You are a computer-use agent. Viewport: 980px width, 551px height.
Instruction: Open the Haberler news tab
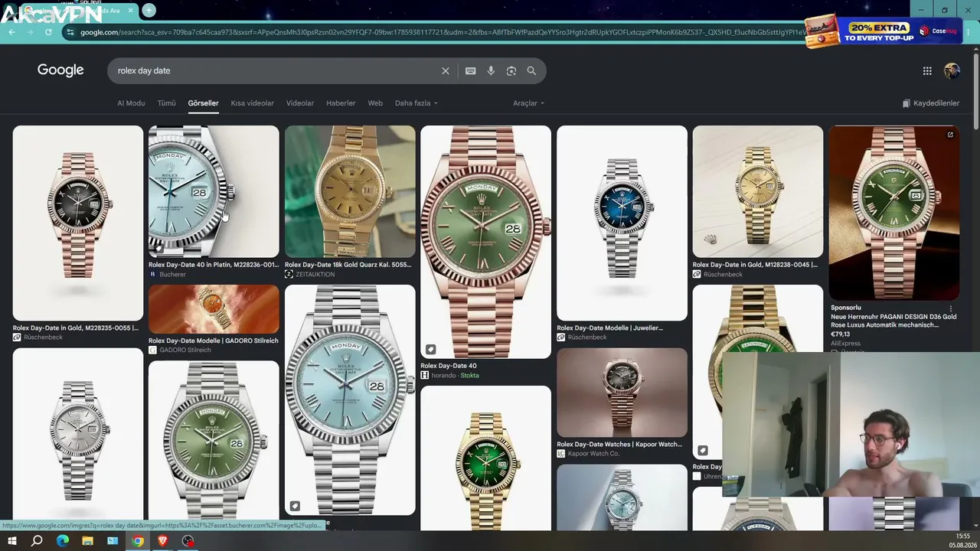pyautogui.click(x=341, y=103)
